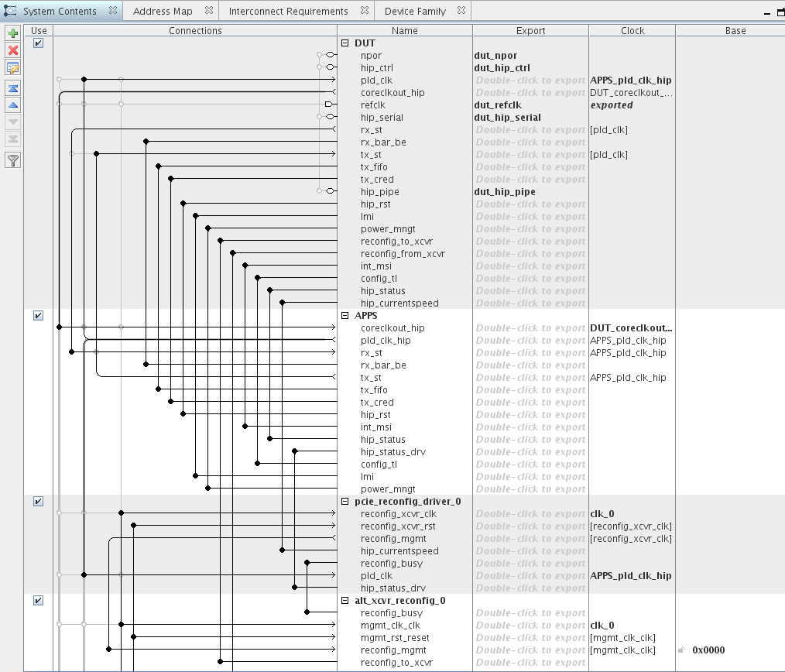
Task: Close the Address Map tab
Action: click(x=209, y=11)
